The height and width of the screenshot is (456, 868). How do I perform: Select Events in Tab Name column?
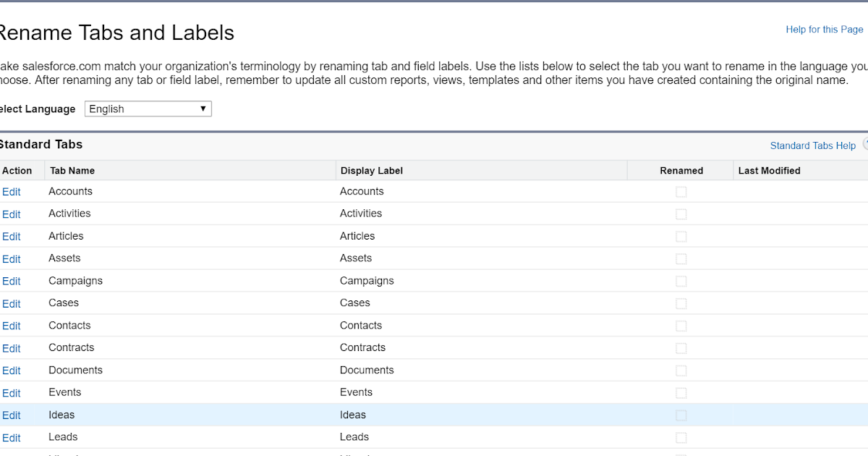tap(65, 392)
